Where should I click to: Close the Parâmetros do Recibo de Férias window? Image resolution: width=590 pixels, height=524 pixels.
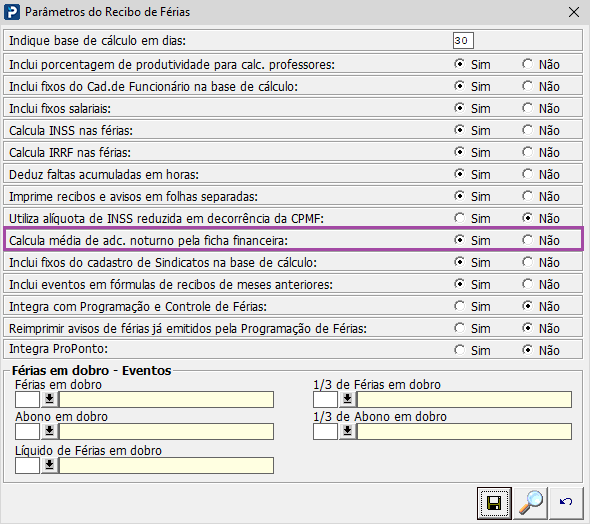[574, 12]
